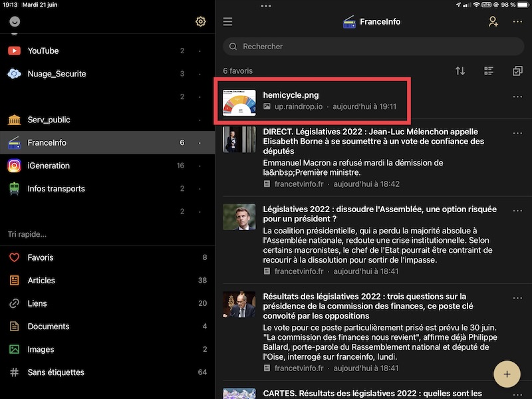The width and height of the screenshot is (532, 399).
Task: Click the Favoris heart icon
Action: tap(14, 257)
